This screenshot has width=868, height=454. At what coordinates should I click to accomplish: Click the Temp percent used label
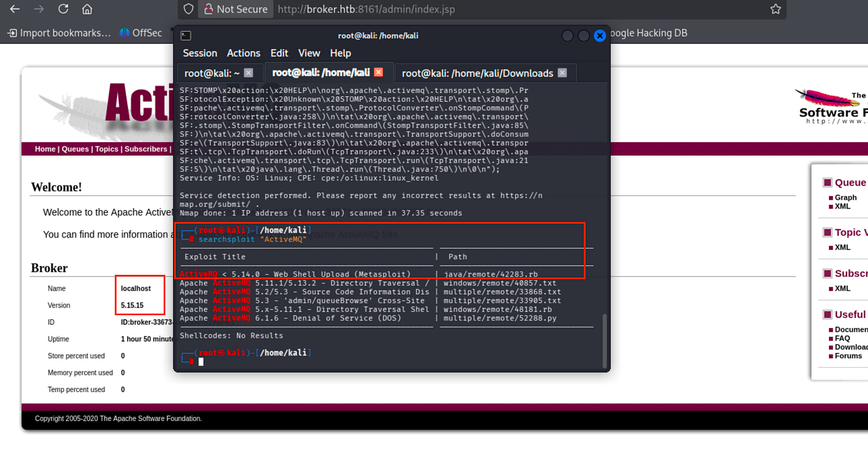[76, 389]
